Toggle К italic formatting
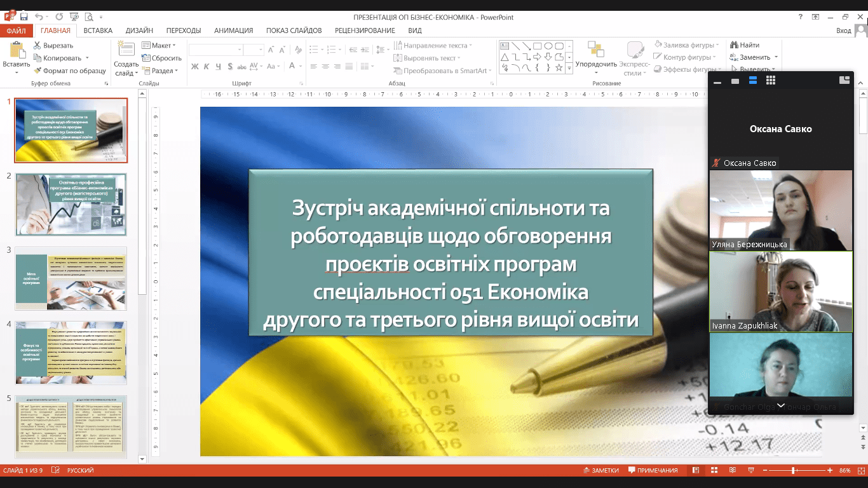868x488 pixels. point(206,67)
